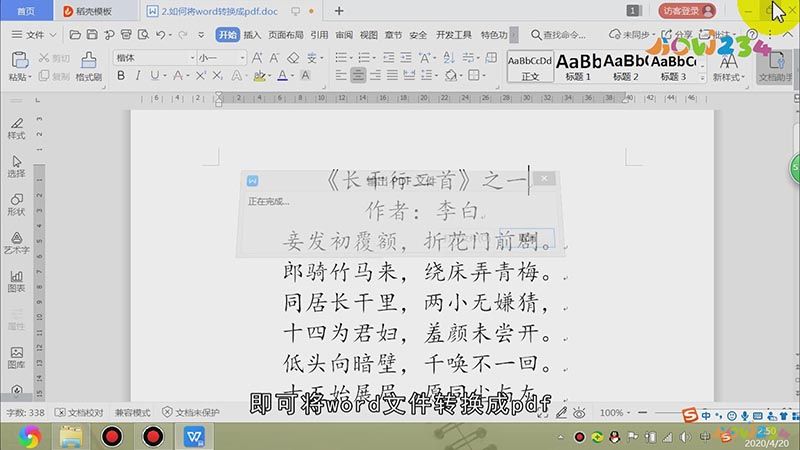Screen dimensions: 800x450
Task: Apply subscript formatting
Action: (217, 76)
